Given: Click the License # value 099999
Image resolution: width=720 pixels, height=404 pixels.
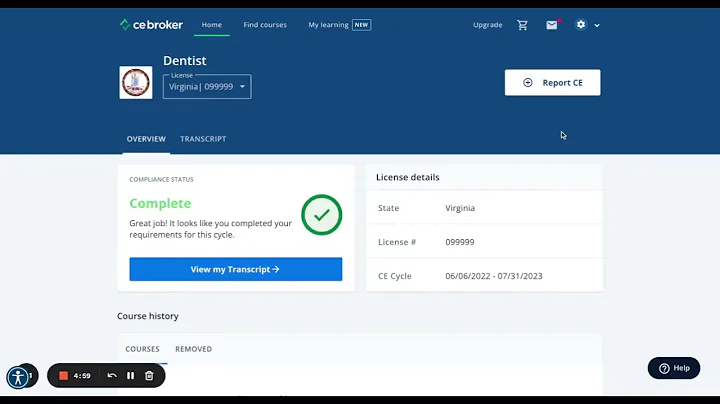Looking at the screenshot, I should pyautogui.click(x=460, y=242).
